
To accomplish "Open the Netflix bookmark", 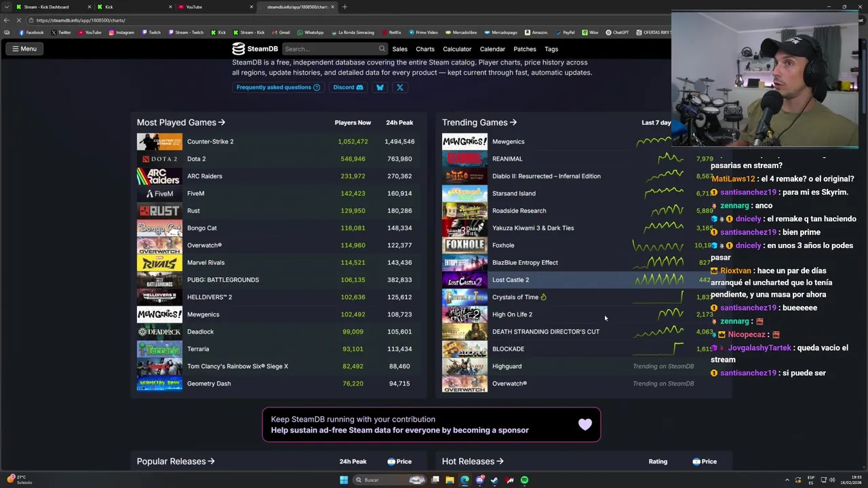I will click(391, 33).
